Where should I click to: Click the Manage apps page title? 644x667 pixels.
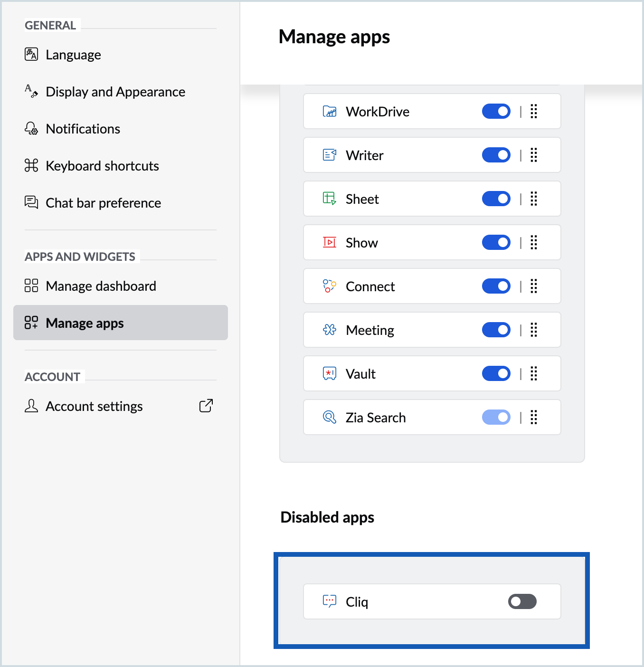334,37
